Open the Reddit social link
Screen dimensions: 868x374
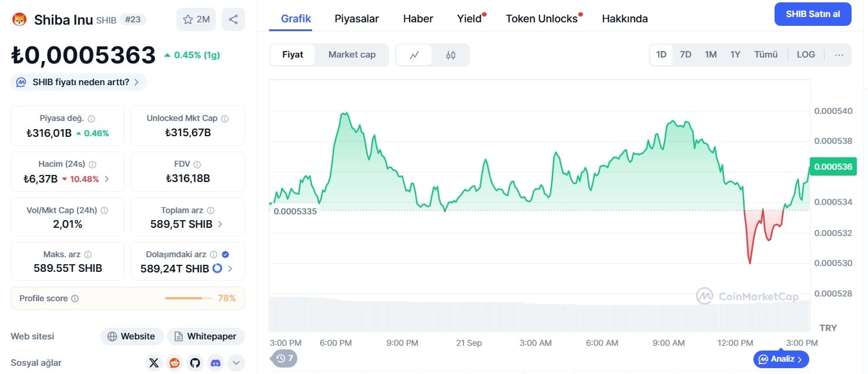[x=175, y=363]
